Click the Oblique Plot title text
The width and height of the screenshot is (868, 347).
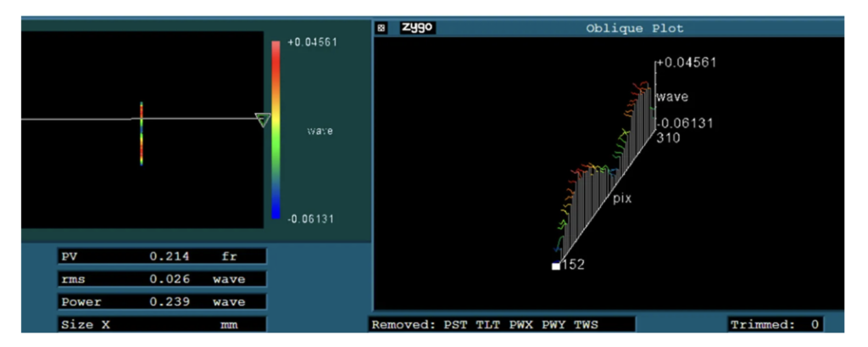(x=634, y=28)
